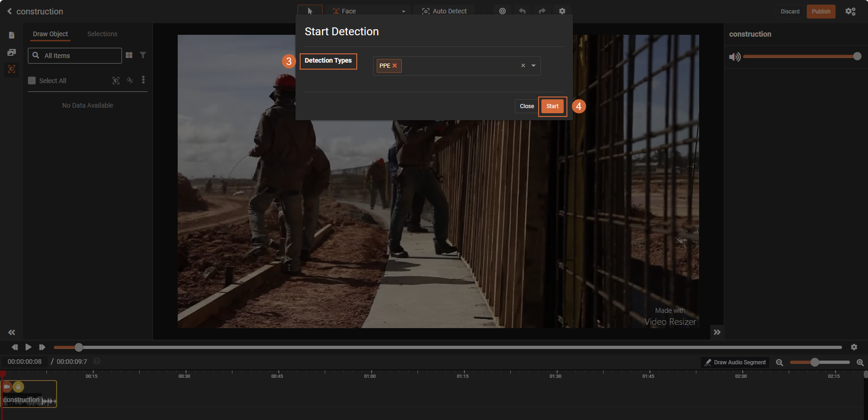Image resolution: width=868 pixels, height=420 pixels.
Task: Switch to the Selections tab
Action: (x=102, y=34)
